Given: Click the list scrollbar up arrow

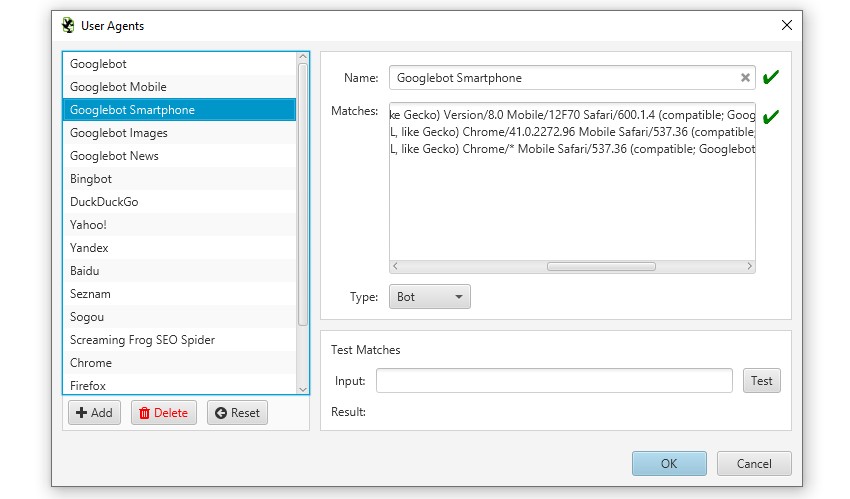Looking at the screenshot, I should (303, 56).
